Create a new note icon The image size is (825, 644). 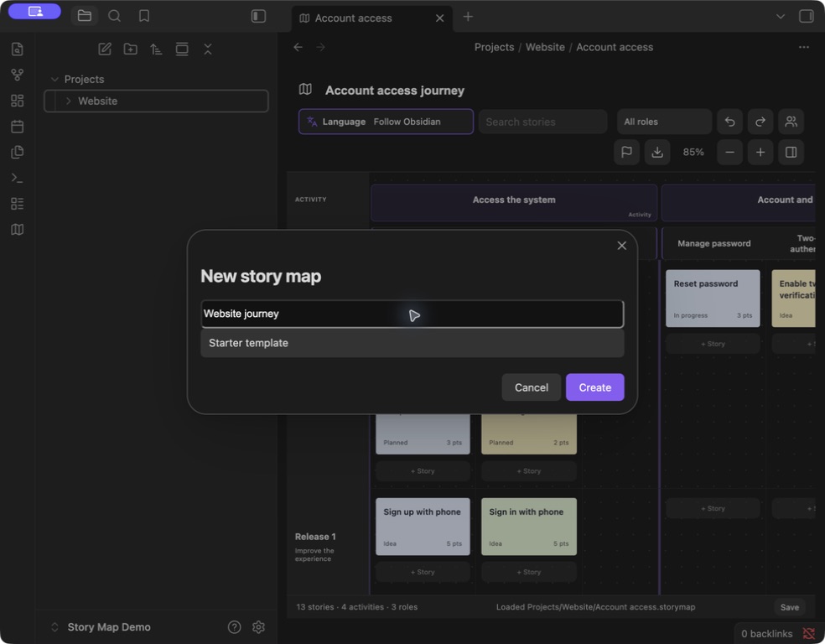[x=105, y=49]
